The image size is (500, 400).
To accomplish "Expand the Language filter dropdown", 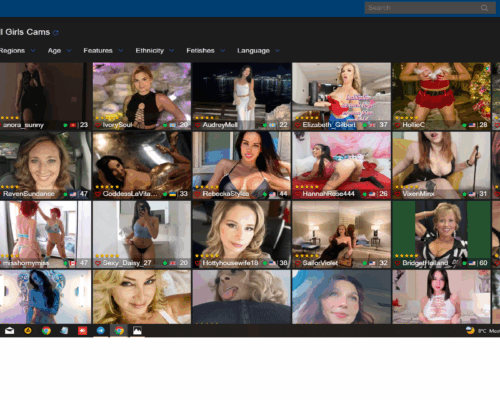I will pos(258,51).
